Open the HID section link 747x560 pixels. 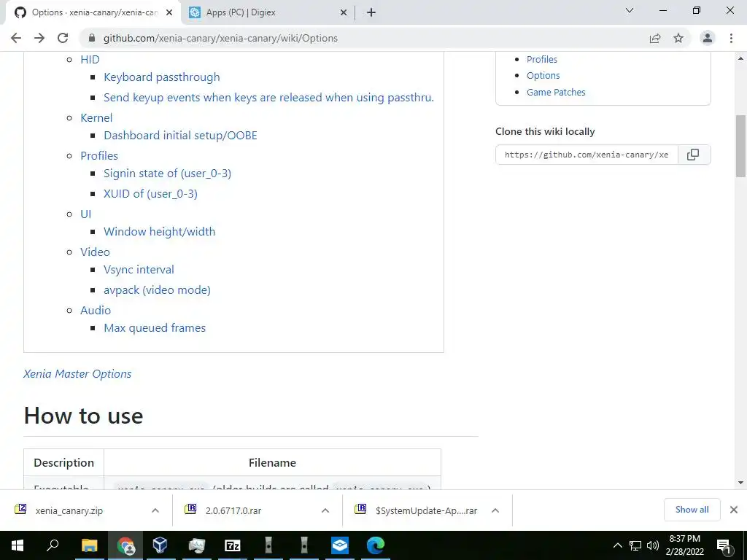click(90, 60)
